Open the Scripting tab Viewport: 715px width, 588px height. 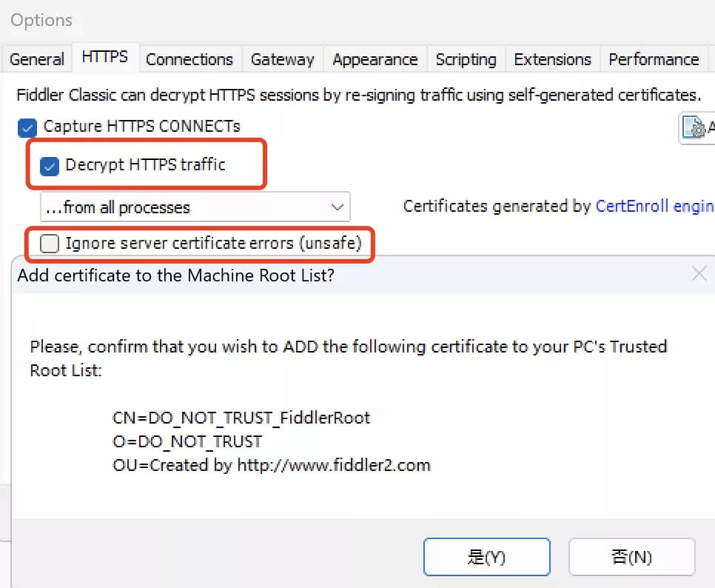(466, 59)
